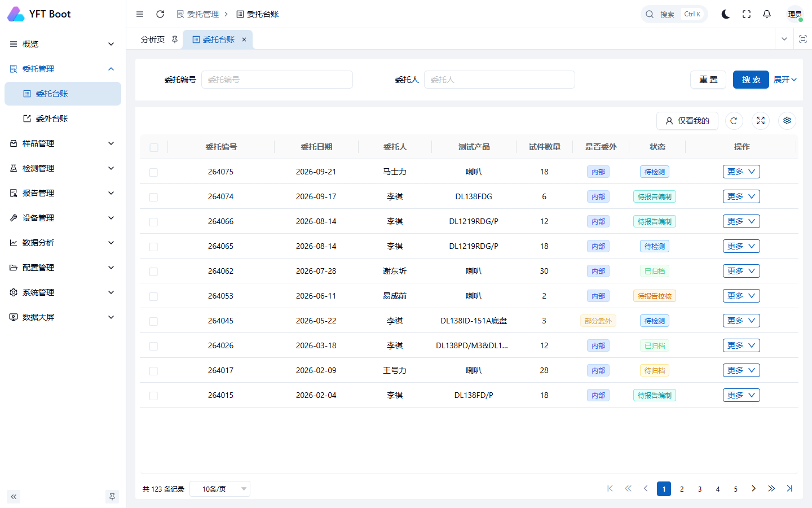Screen dimensions: 812x508
Task: Open the 更多 dropdown for row 264066
Action: [x=741, y=221]
